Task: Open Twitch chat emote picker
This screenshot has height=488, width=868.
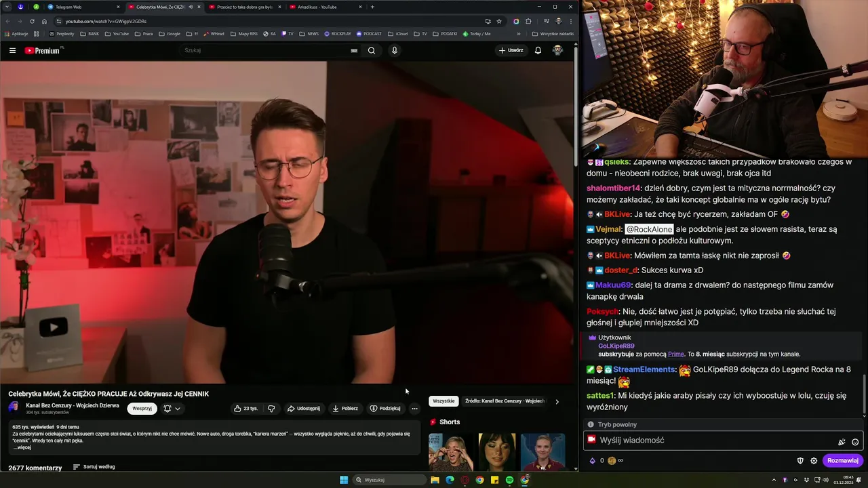Action: click(855, 441)
